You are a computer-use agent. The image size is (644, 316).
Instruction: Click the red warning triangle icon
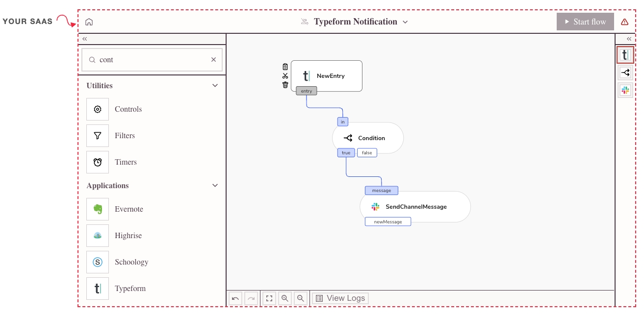point(624,22)
